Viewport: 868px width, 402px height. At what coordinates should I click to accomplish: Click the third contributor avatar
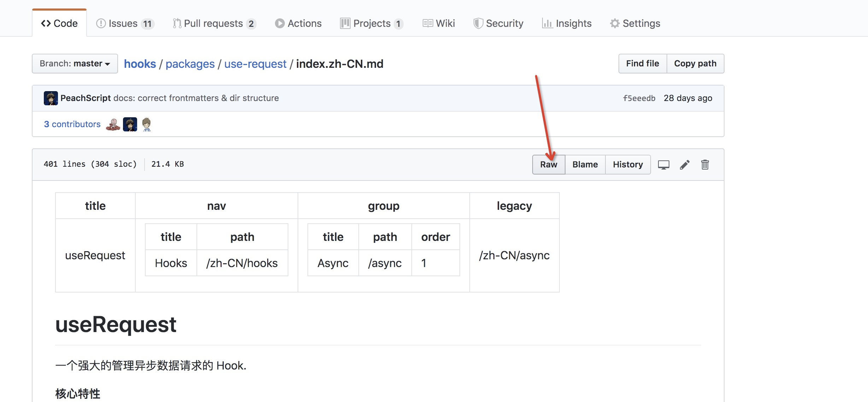click(x=147, y=124)
